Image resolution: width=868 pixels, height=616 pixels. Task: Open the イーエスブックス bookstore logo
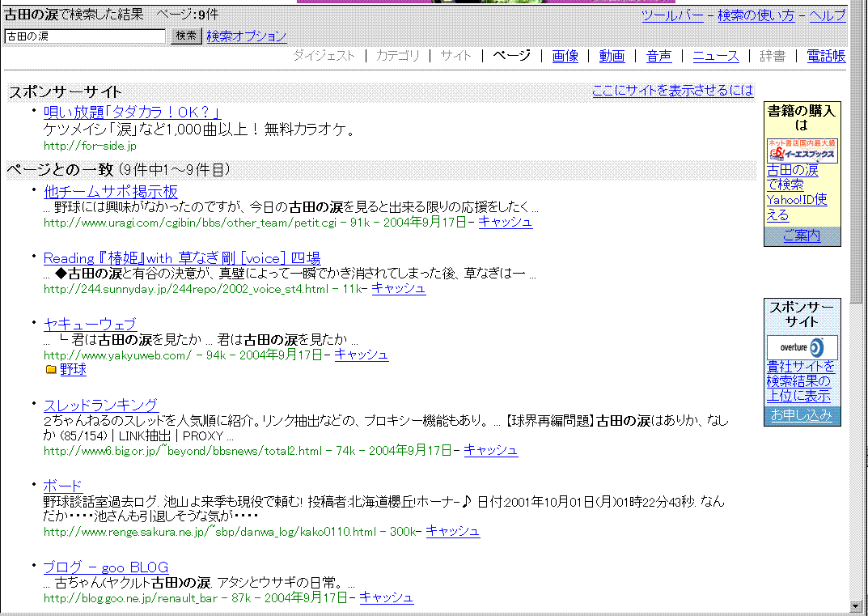(x=802, y=151)
